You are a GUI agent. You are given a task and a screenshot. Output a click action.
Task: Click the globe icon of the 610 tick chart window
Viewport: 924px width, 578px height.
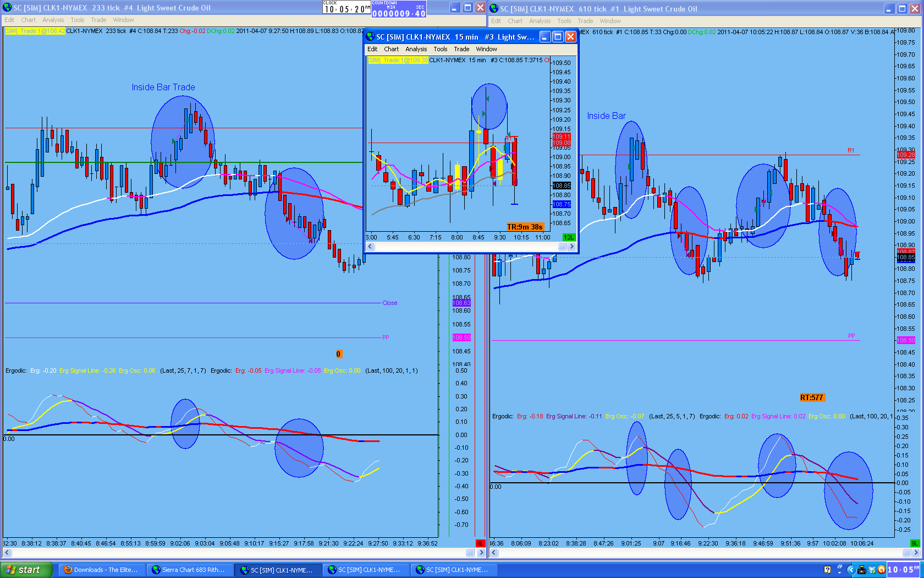(494, 8)
